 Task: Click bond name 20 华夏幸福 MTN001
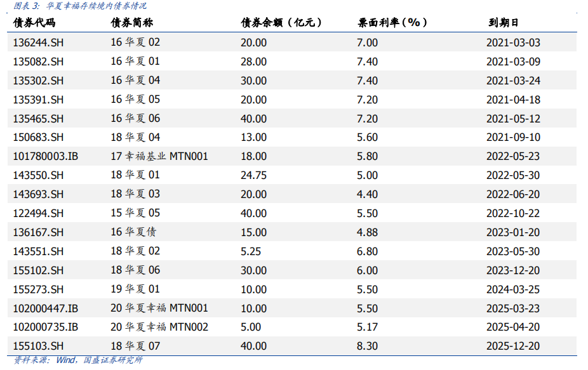[x=159, y=308]
